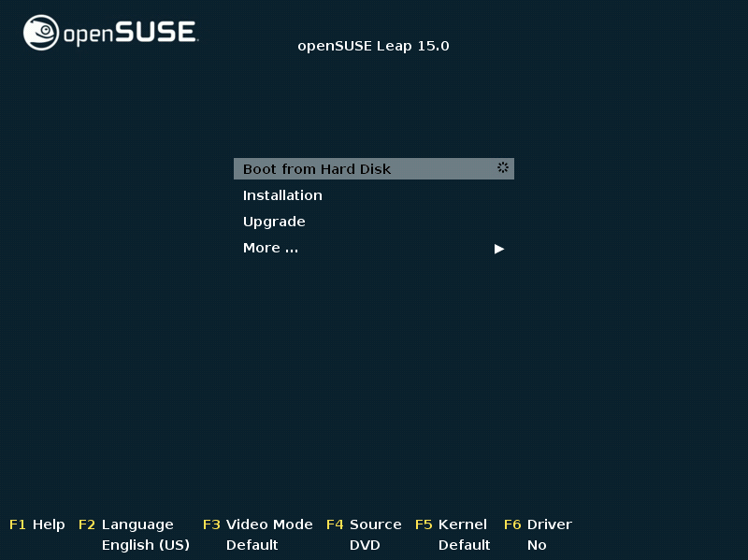The width and height of the screenshot is (748, 560).
Task: Click the openSUSE chameleon logo icon
Action: coord(41,33)
